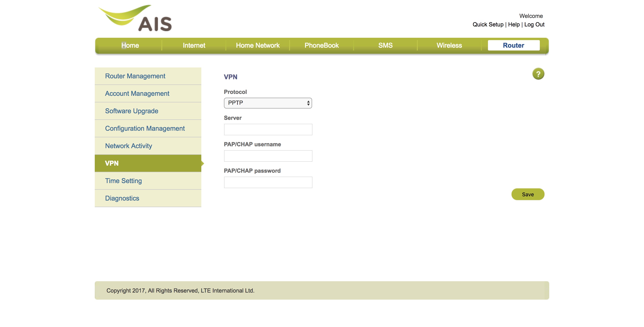Switch to the Wireless tab
The image size is (644, 327).
(x=449, y=45)
